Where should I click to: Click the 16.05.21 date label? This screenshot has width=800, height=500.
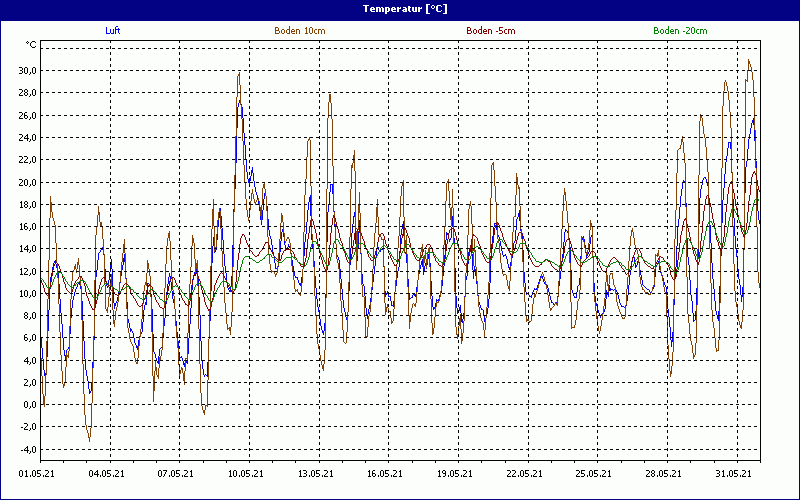[x=384, y=474]
